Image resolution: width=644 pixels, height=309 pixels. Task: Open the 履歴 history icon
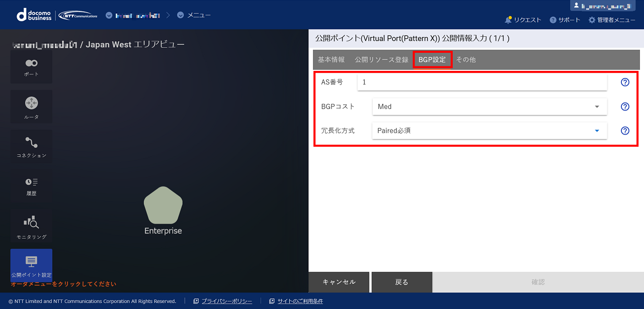click(x=31, y=186)
